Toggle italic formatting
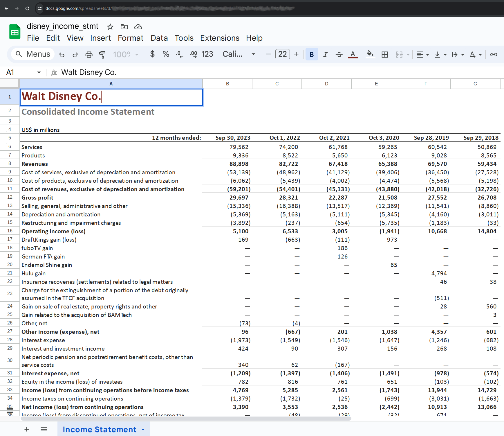 click(325, 54)
